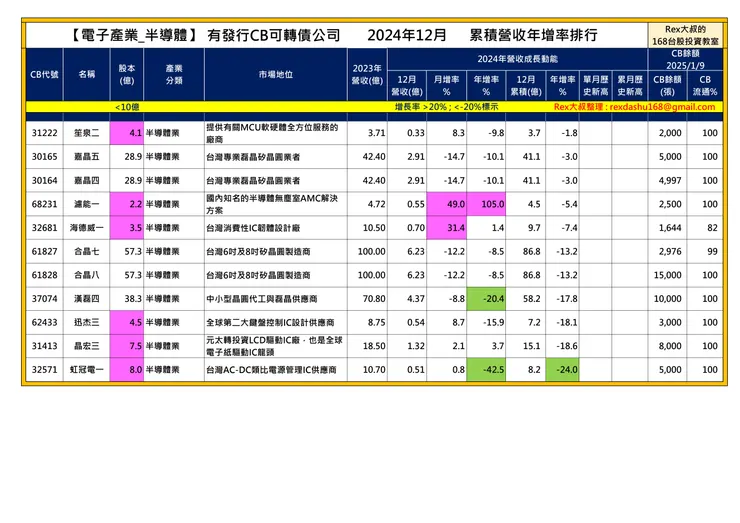Click the '2024年營收成長動能' group header
This screenshot has height=523, width=740.
pyautogui.click(x=517, y=59)
